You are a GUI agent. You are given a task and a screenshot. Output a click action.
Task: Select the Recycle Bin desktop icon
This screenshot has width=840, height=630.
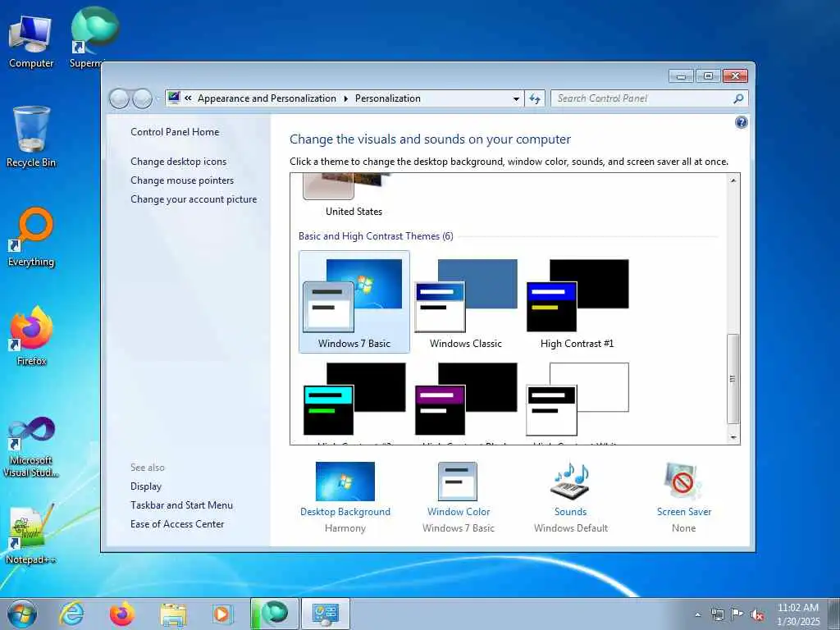pos(31,137)
